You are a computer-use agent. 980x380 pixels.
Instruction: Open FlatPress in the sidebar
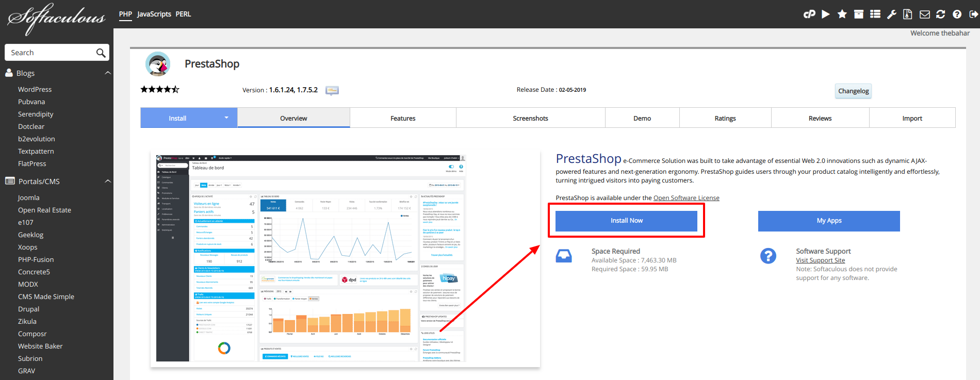tap(32, 163)
